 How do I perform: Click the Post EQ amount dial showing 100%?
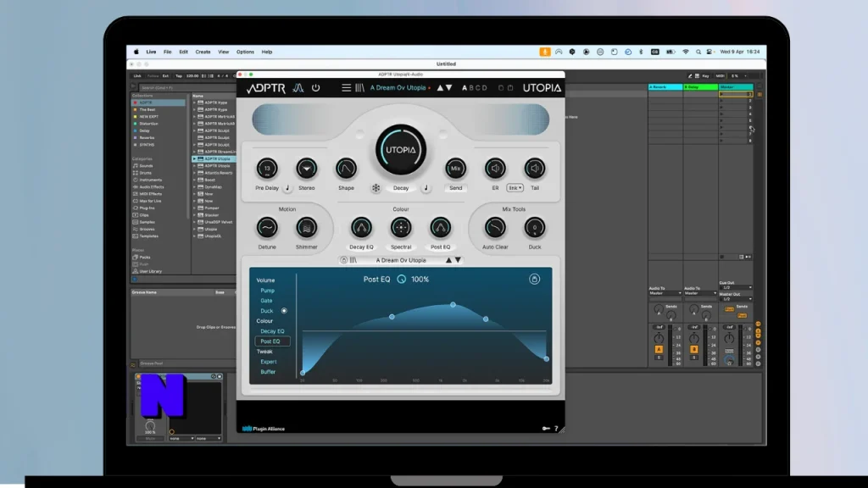tap(401, 280)
